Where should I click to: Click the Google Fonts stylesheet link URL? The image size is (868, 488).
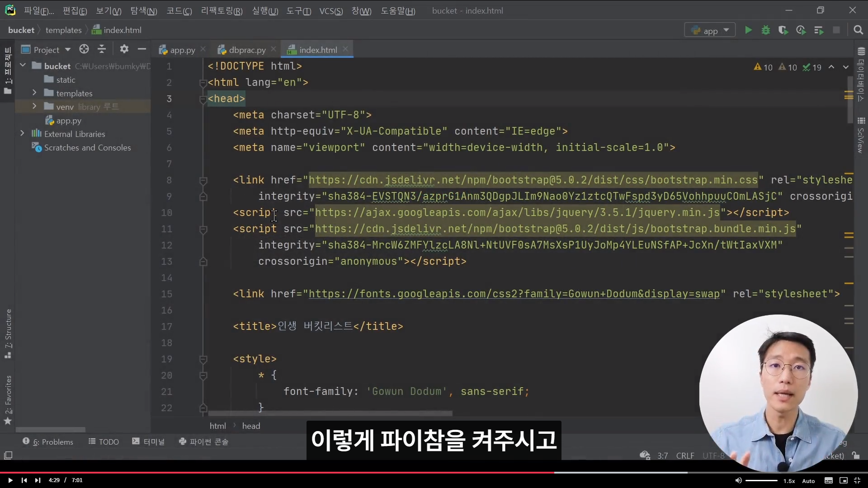(x=514, y=294)
